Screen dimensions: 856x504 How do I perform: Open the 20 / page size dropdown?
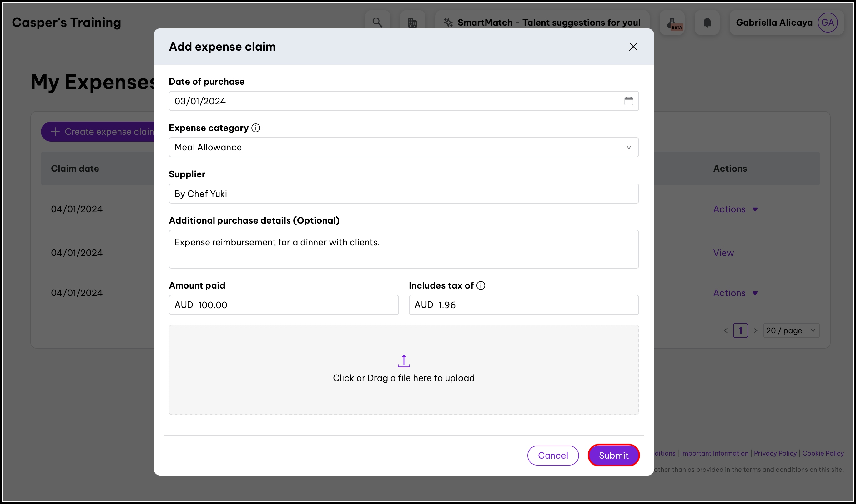(x=791, y=330)
